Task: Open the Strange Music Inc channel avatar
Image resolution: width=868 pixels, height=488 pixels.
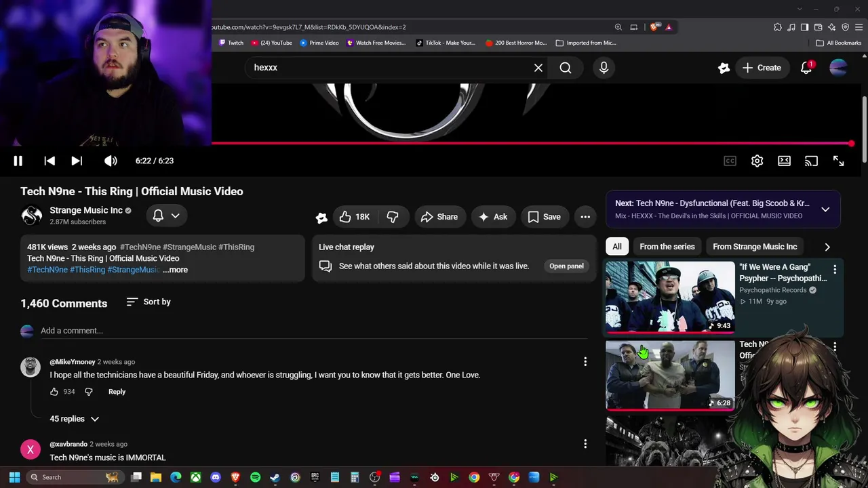Action: (x=31, y=216)
